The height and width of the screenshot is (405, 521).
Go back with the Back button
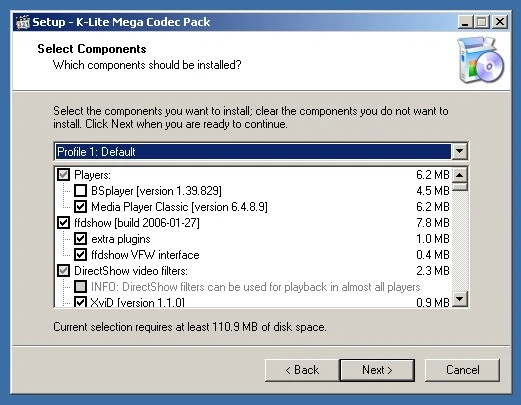coord(302,370)
